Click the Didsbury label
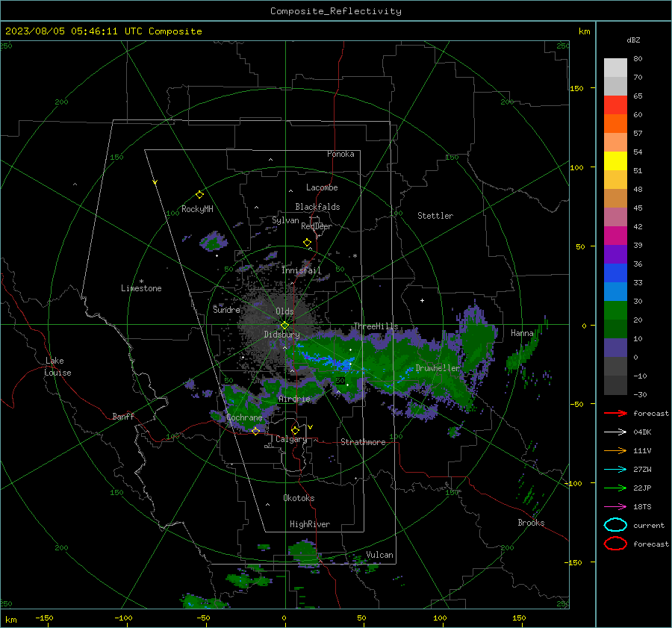Screen dimensions: 672x628 click(x=281, y=335)
